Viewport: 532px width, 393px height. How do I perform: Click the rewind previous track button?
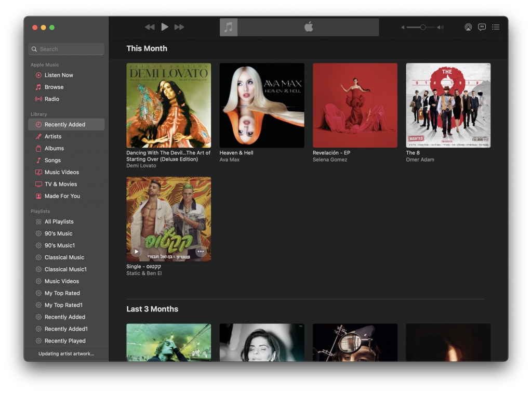coord(150,27)
